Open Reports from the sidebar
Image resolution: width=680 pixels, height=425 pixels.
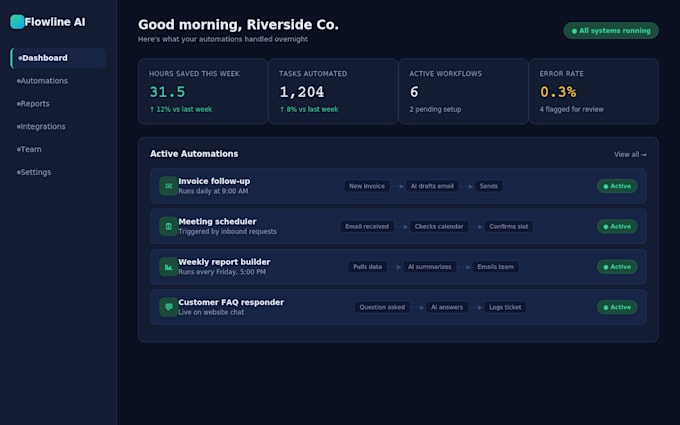[58, 104]
